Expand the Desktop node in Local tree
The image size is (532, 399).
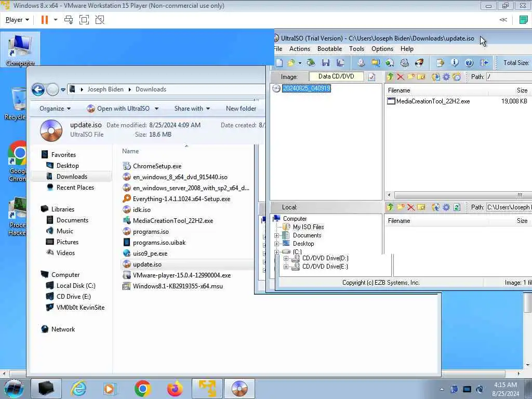[x=276, y=244]
